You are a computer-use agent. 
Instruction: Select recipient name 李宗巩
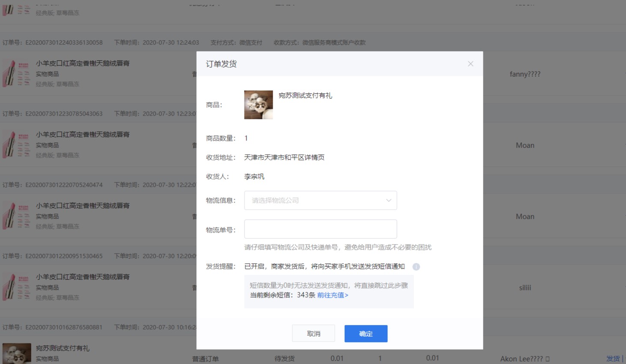tap(254, 176)
